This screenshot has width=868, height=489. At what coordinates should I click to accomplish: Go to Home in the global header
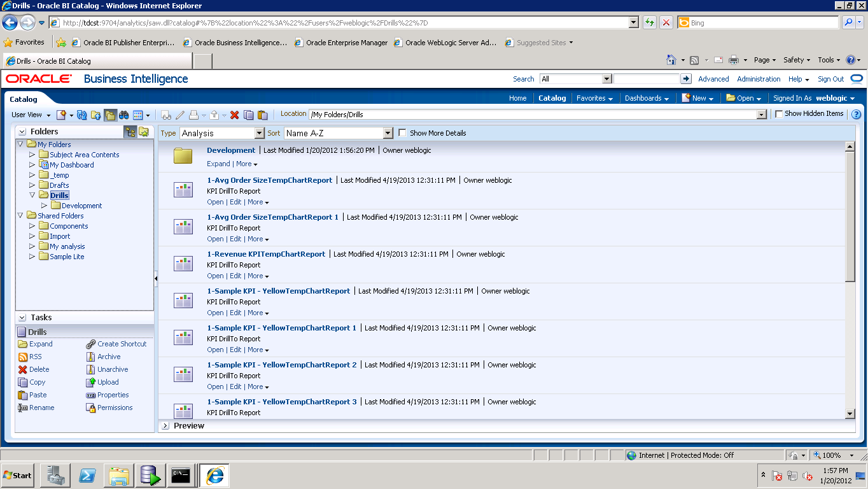518,98
